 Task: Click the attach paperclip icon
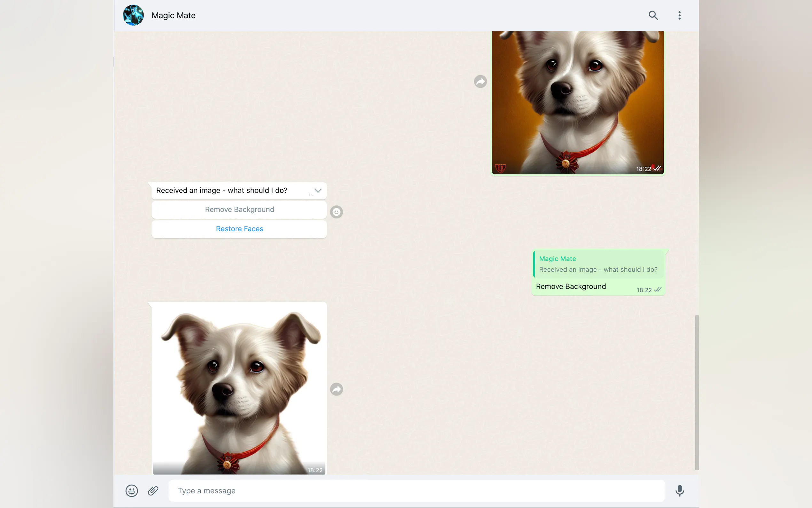coord(153,490)
